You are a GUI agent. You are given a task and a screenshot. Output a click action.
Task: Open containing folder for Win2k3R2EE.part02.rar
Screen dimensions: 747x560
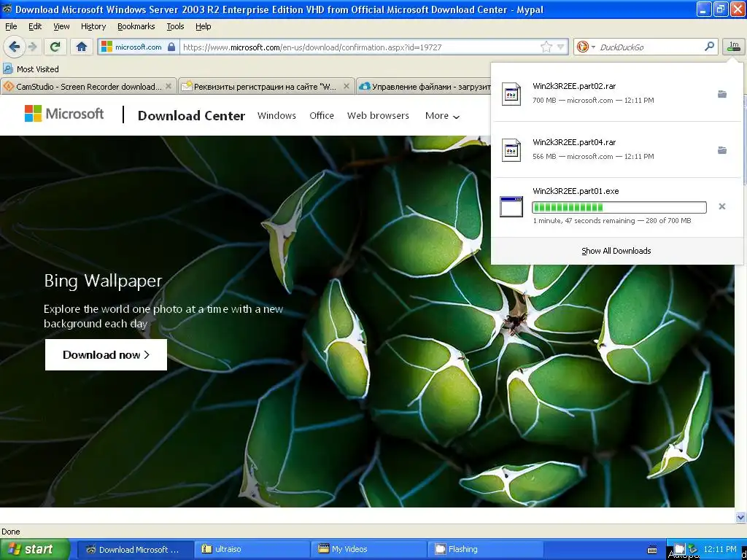[x=721, y=94]
